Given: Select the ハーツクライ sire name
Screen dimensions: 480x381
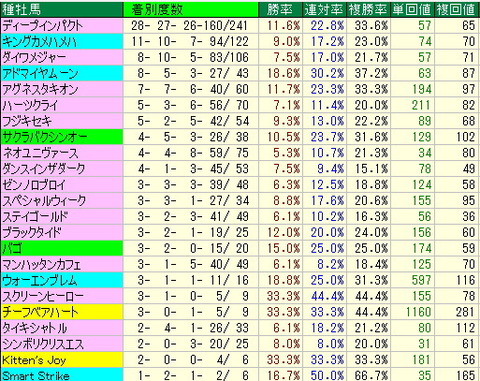Looking at the screenshot, I should (x=30, y=105).
